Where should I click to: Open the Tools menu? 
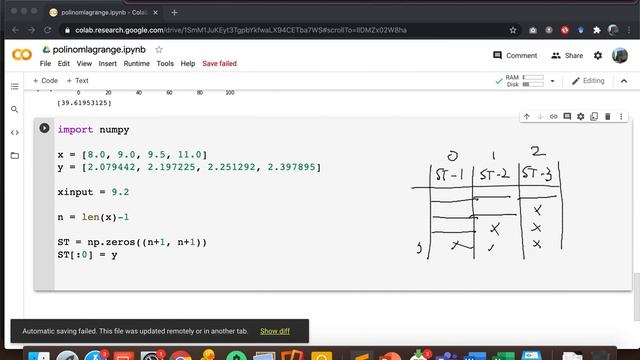tap(165, 64)
